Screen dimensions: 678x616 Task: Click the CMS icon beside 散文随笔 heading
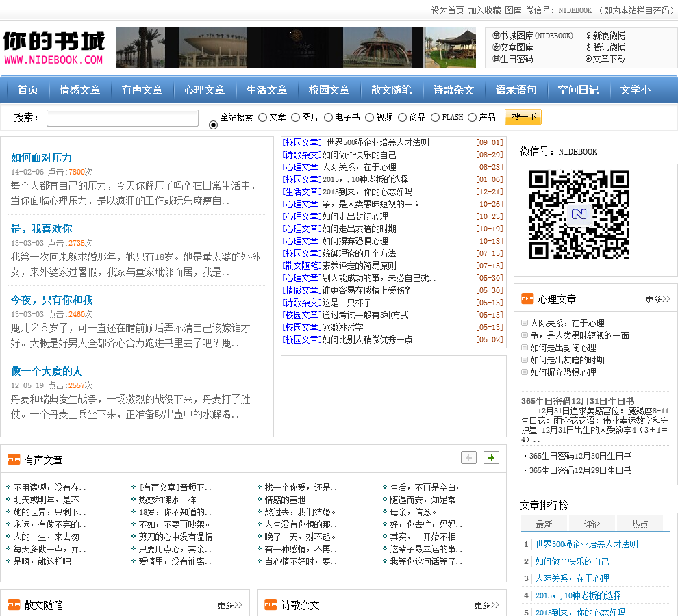(14, 604)
